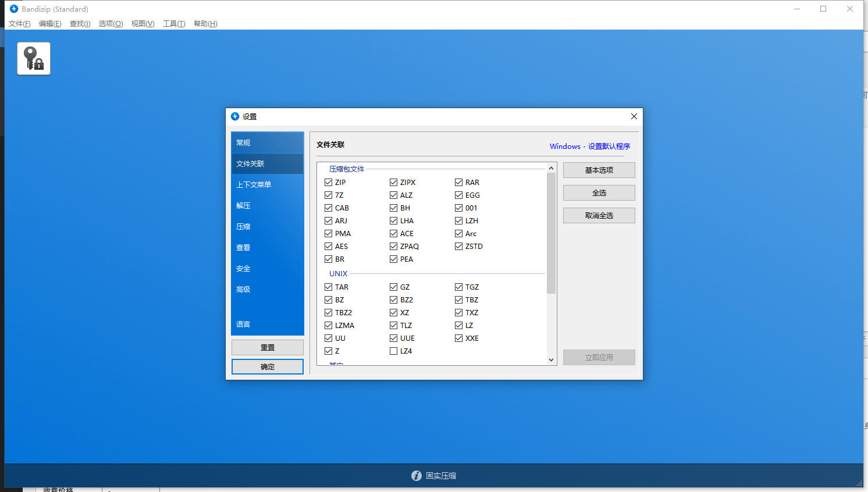Open Windows - 设置默认程序 link

[589, 147]
